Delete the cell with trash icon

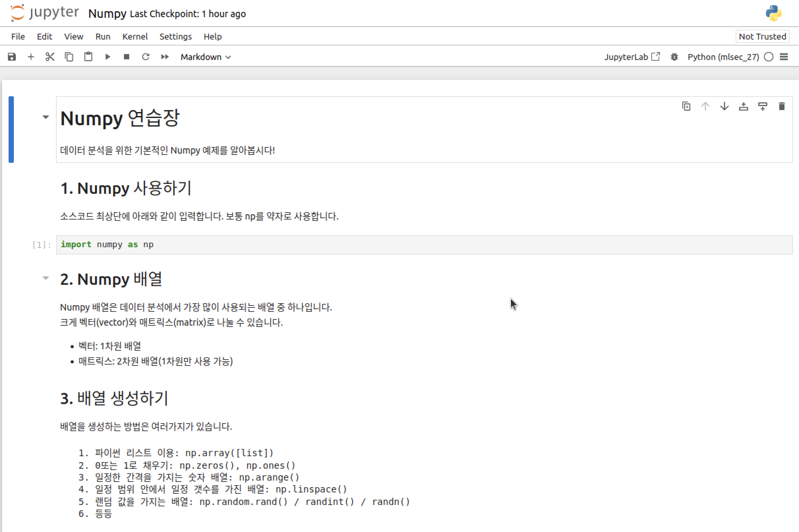click(782, 106)
